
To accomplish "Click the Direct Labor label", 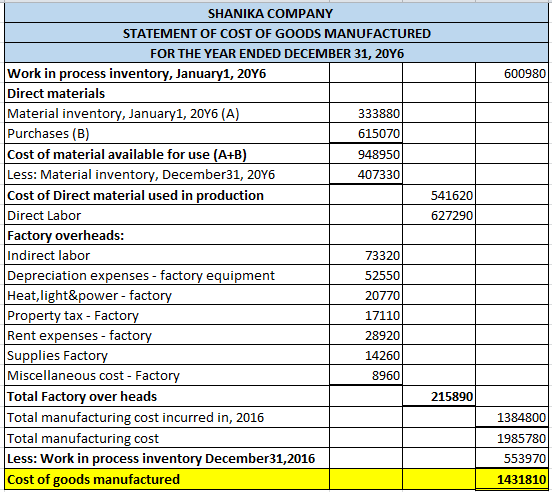I will point(44,215).
